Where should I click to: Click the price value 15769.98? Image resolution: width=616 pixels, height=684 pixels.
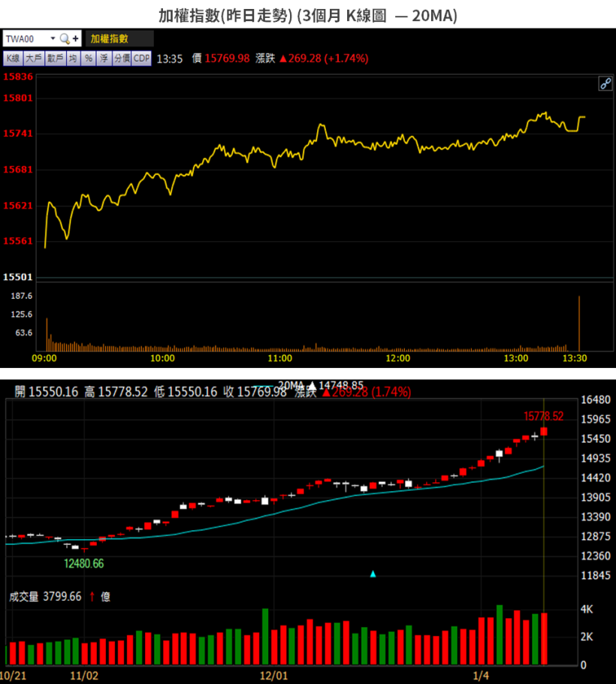coord(227,59)
